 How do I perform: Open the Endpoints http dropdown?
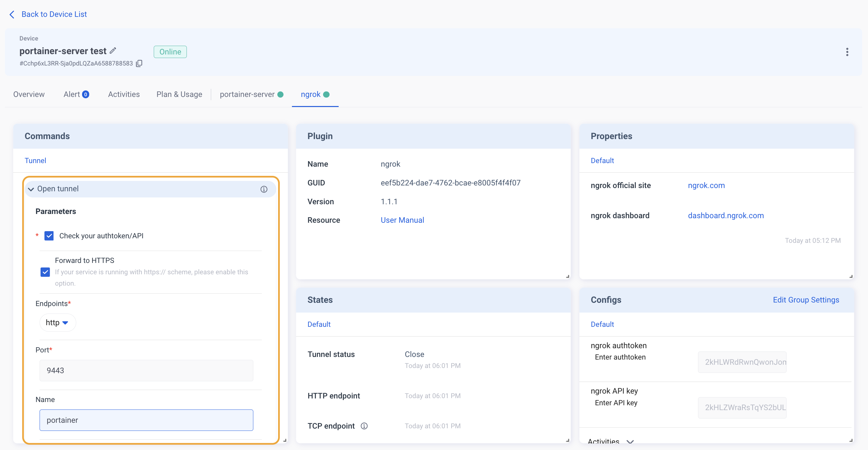[x=58, y=323]
